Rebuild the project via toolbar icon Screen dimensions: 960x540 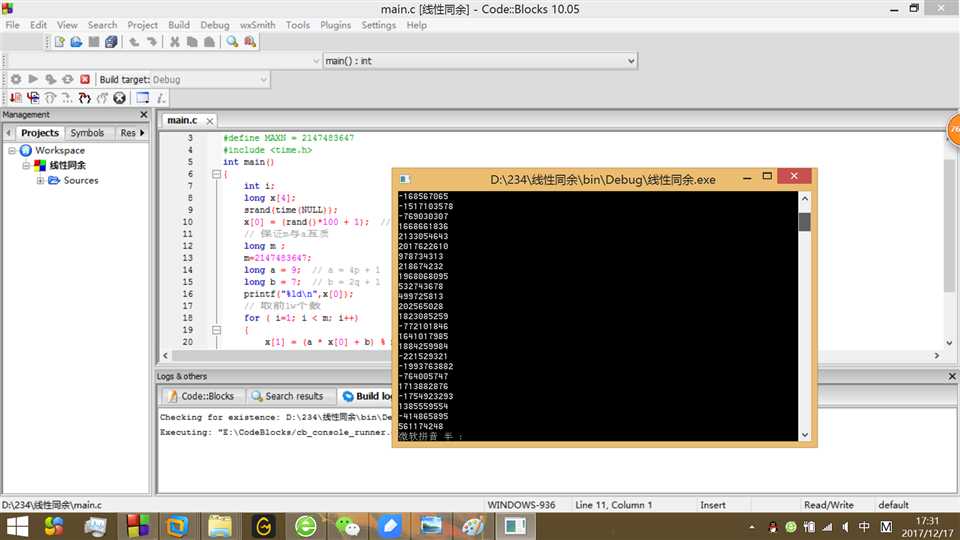coord(67,80)
